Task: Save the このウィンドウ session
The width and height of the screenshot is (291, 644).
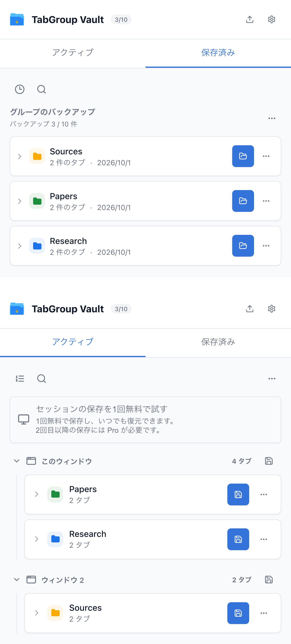Action: coord(269,461)
